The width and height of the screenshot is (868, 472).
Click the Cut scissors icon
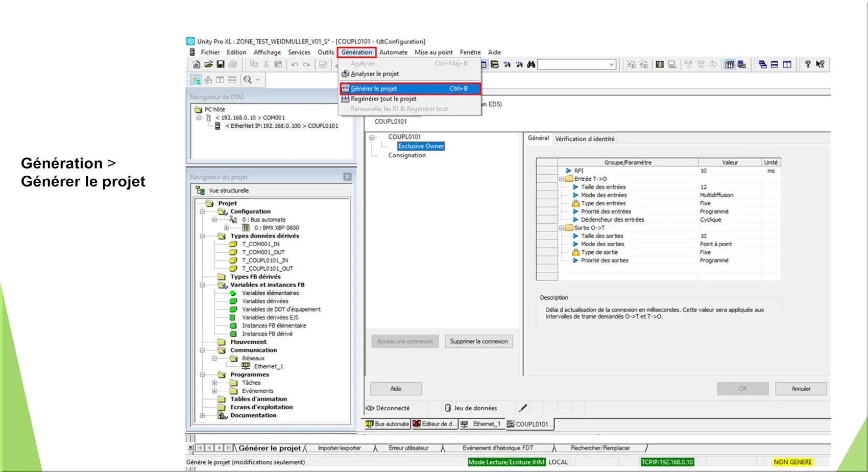pyautogui.click(x=266, y=64)
